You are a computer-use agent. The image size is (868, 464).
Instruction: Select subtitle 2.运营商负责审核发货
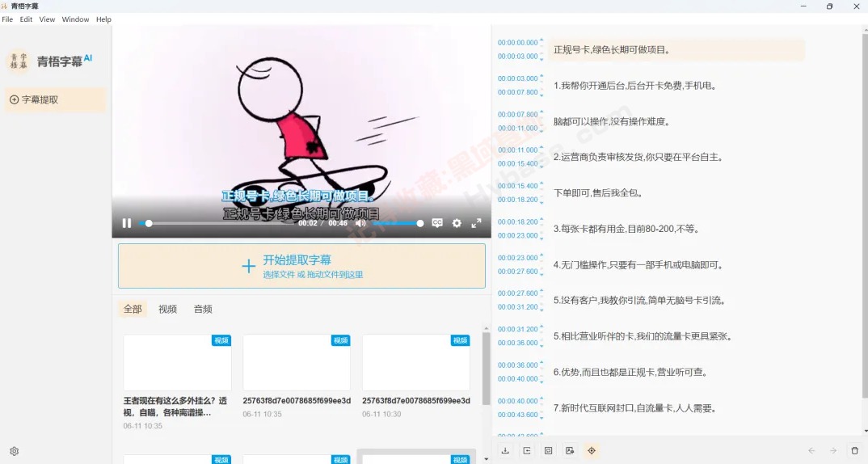[638, 158]
